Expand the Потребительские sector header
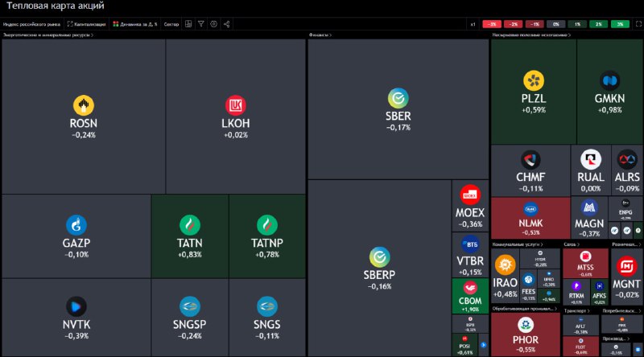The width and height of the screenshot is (644, 357). pos(621,311)
